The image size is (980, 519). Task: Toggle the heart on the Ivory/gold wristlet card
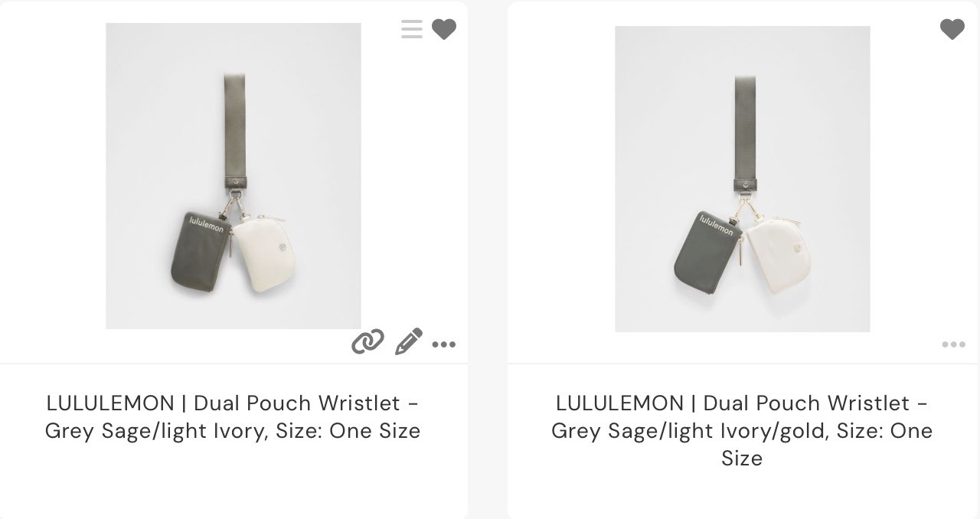point(952,30)
